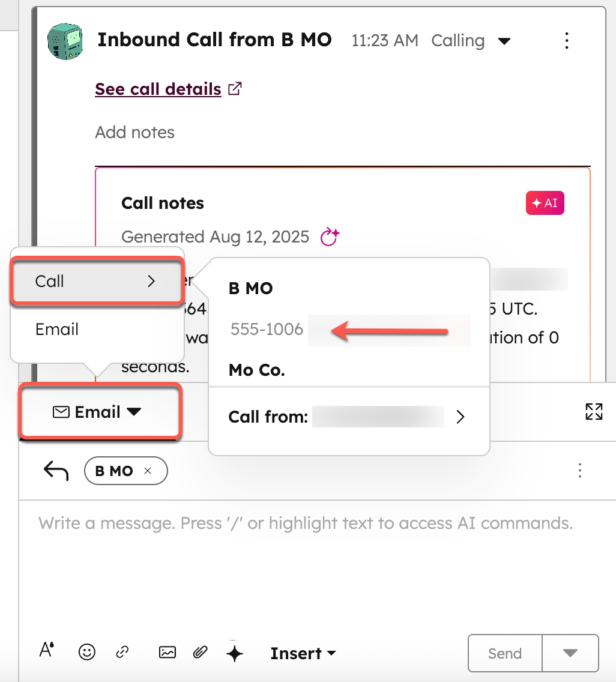The height and width of the screenshot is (682, 616).
Task: Open the message options three-dot menu
Action: click(580, 471)
